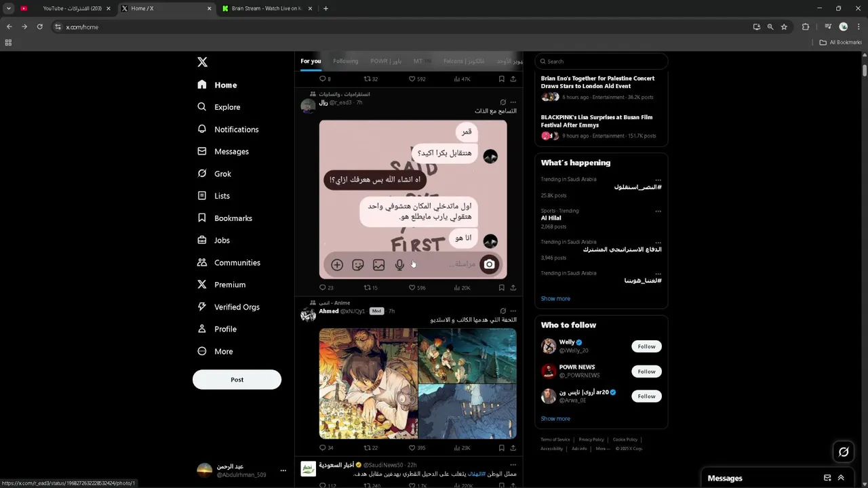The height and width of the screenshot is (488, 868).
Task: Click the X logo in sidebar
Action: tap(202, 62)
